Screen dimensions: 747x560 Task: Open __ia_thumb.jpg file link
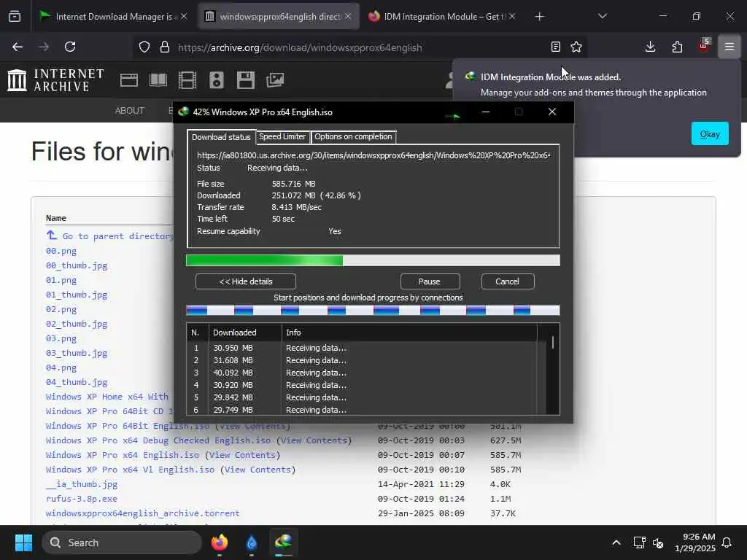tap(82, 484)
